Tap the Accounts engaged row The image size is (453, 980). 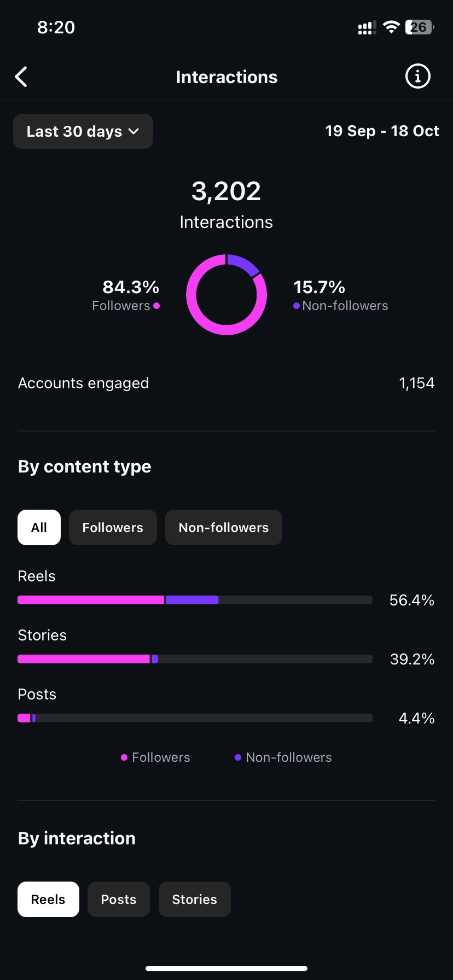coord(226,383)
